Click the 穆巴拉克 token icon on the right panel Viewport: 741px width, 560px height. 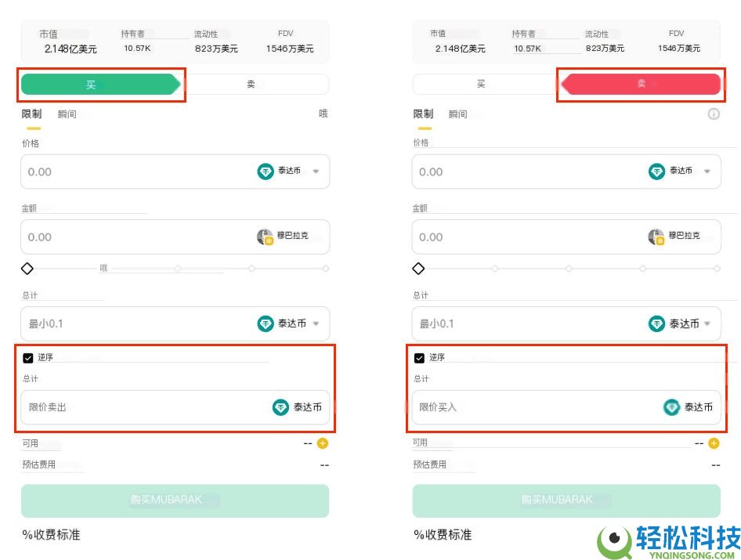click(x=656, y=237)
